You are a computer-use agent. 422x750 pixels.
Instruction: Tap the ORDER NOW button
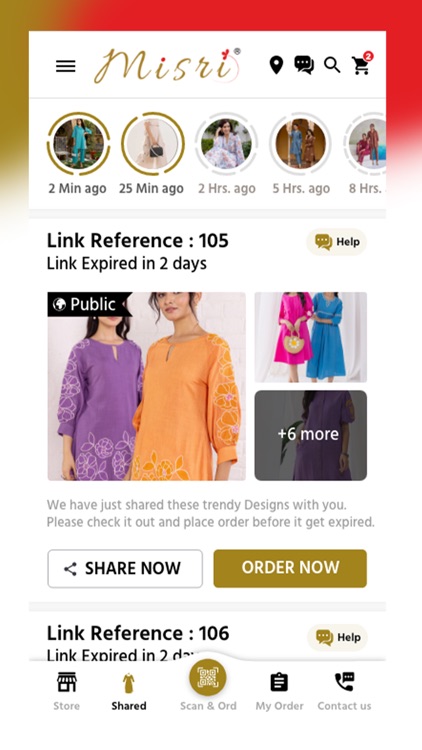pos(290,568)
